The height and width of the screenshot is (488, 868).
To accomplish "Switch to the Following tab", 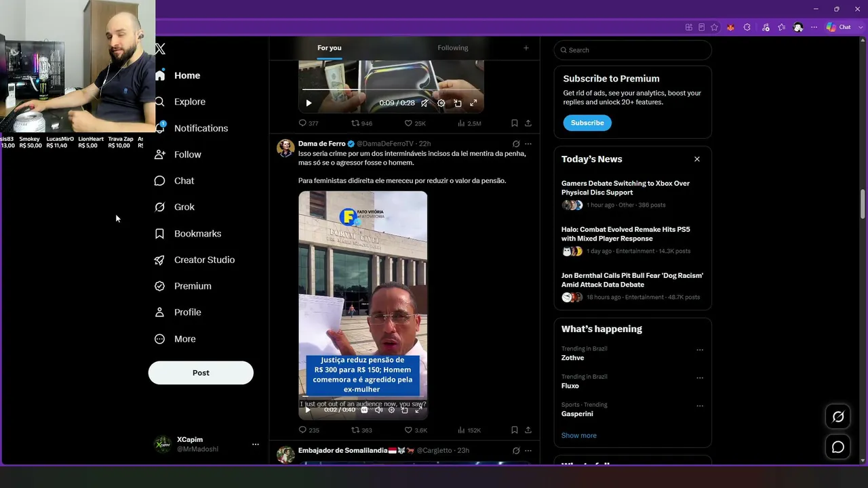I will tap(453, 48).
